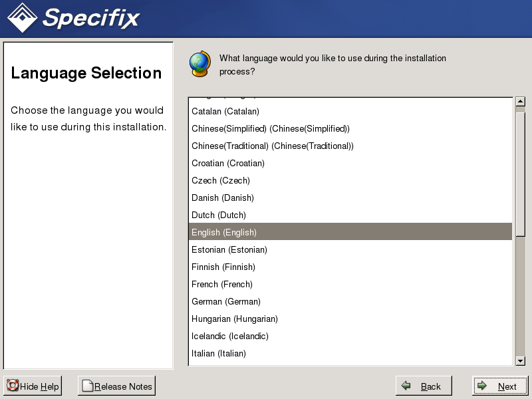Select German as installation language
Viewport: 532px width, 399px height.
[226, 302]
